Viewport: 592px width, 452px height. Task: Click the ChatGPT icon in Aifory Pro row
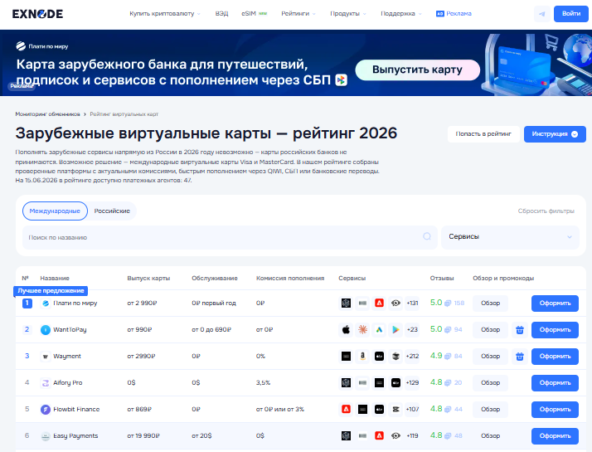[x=346, y=383]
